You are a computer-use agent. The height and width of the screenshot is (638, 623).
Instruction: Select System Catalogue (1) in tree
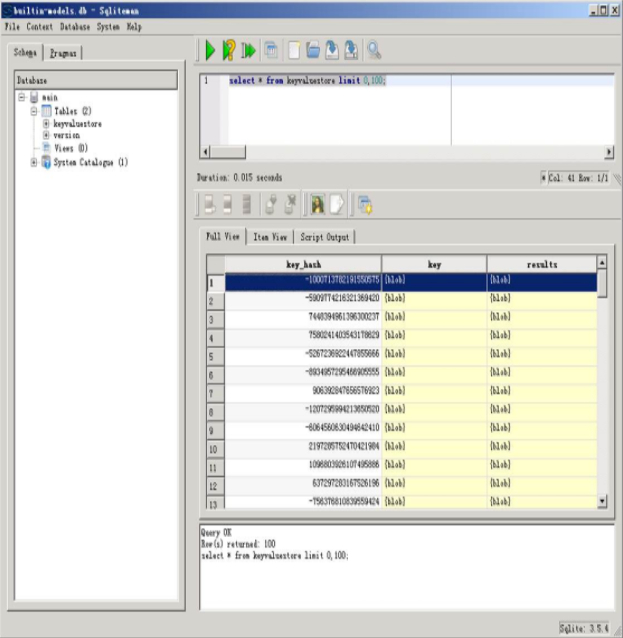click(90, 162)
